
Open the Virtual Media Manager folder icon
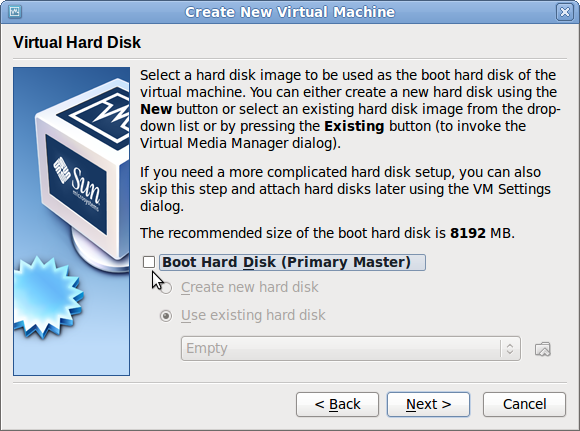tap(543, 349)
